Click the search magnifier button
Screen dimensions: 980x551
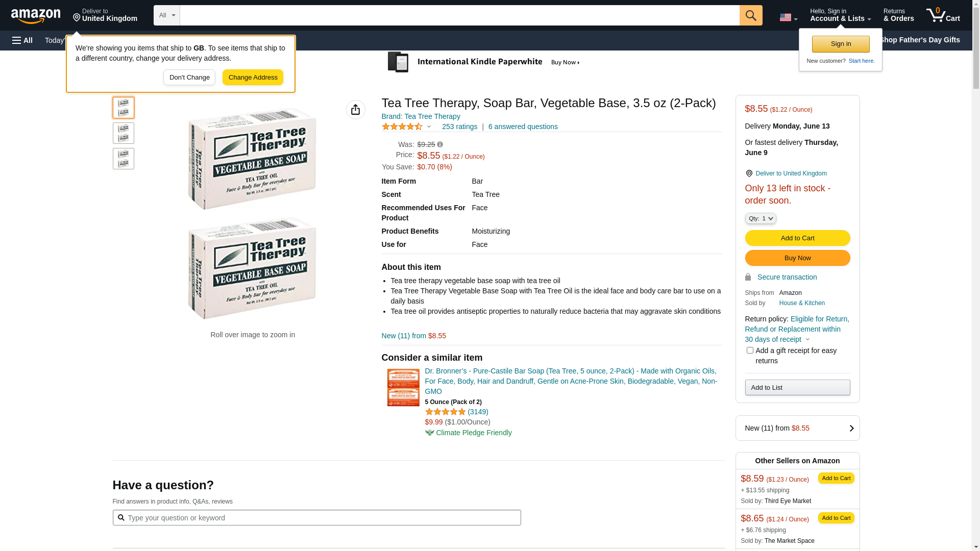tap(751, 15)
